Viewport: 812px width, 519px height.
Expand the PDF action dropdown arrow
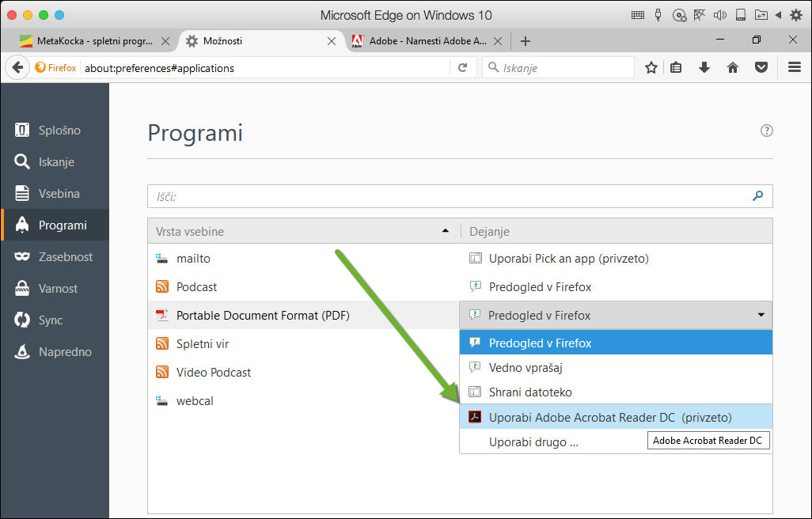pos(761,315)
